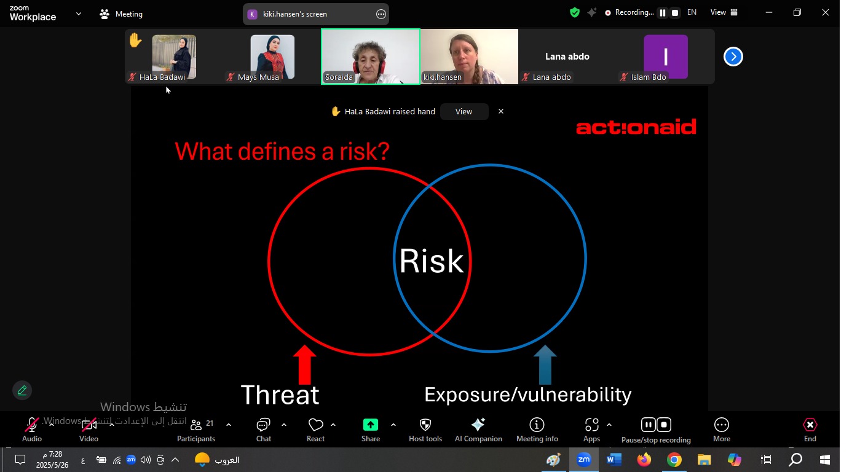This screenshot has height=472, width=868.
Task: Open the Apps menu icon
Action: 591,425
